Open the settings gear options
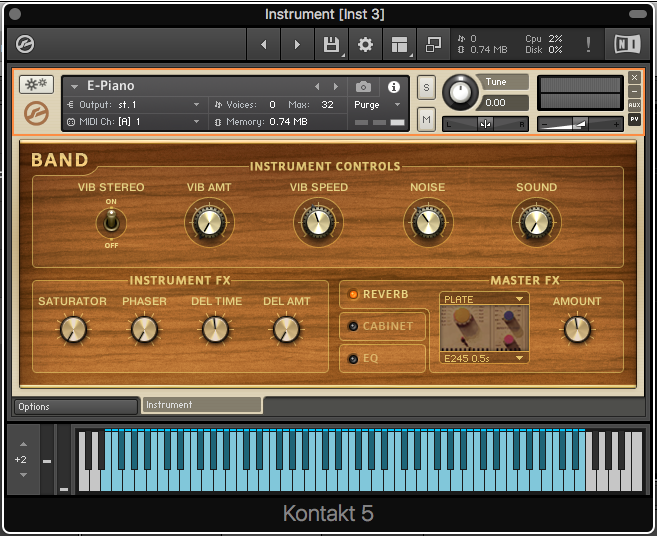This screenshot has width=657, height=536. pyautogui.click(x=365, y=44)
